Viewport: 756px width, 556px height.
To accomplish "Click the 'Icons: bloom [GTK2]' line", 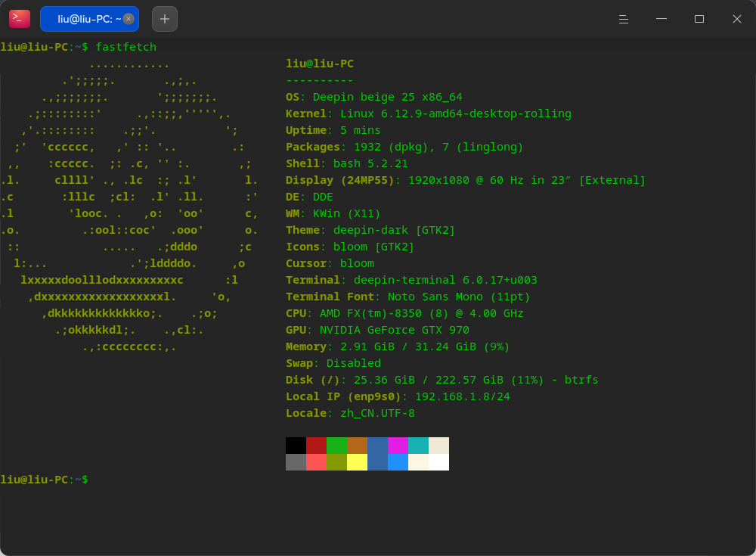I will [350, 247].
